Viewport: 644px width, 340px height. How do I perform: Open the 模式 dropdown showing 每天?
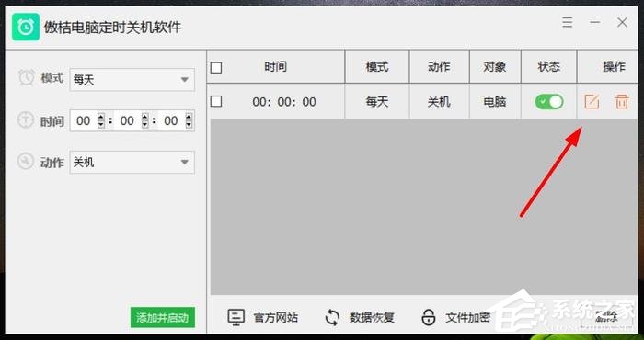point(132,80)
